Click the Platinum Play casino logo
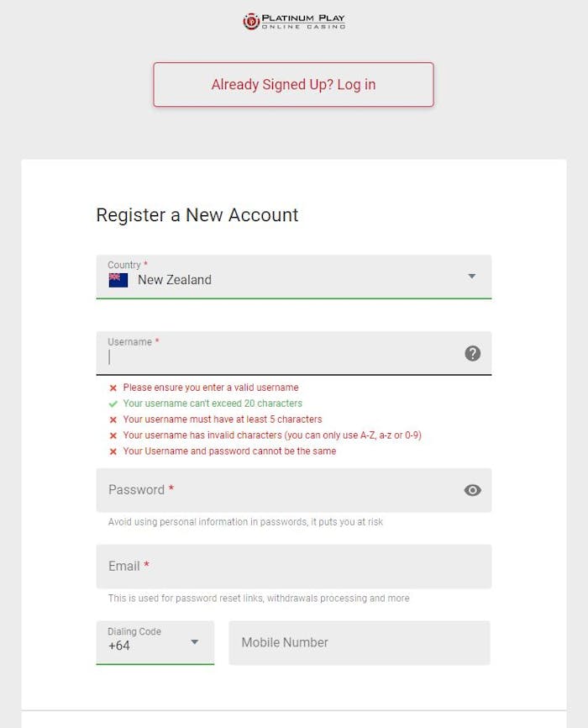Screen dimensions: 588x728 point(294,21)
